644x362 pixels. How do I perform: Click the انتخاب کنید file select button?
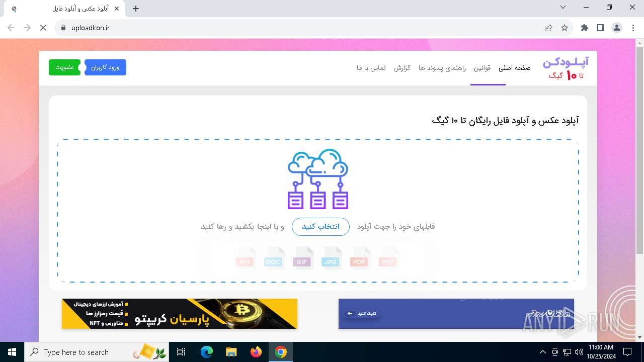point(320,227)
